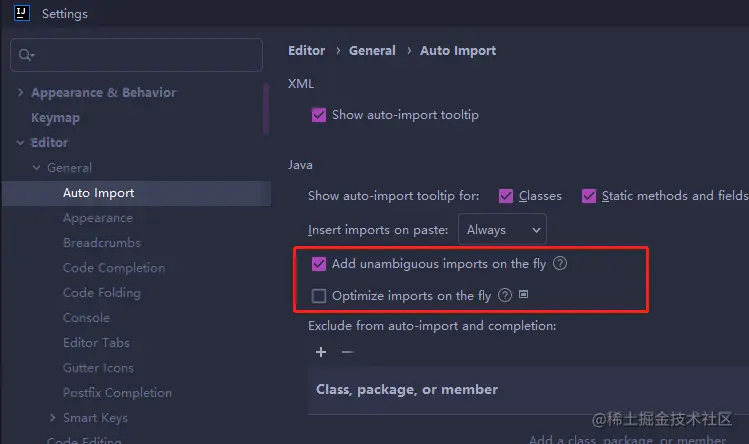The image size is (749, 444).
Task: Focus the settings search field
Action: coord(140,56)
